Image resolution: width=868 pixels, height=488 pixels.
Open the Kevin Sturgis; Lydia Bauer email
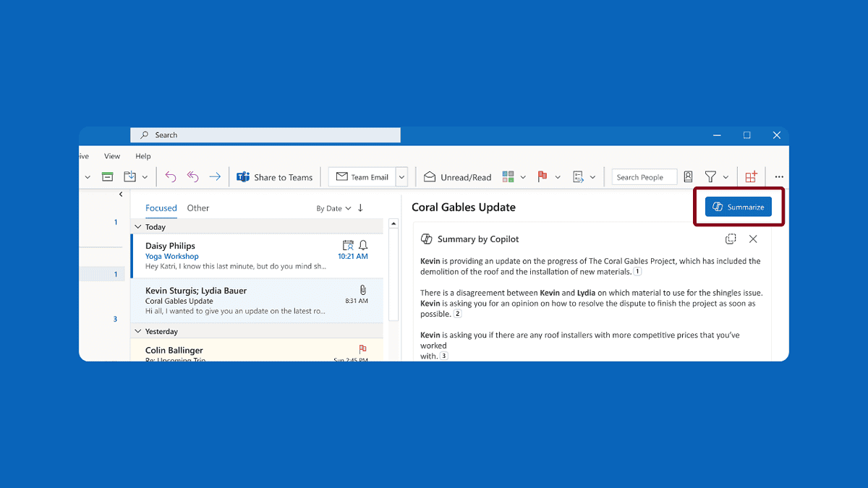click(257, 301)
